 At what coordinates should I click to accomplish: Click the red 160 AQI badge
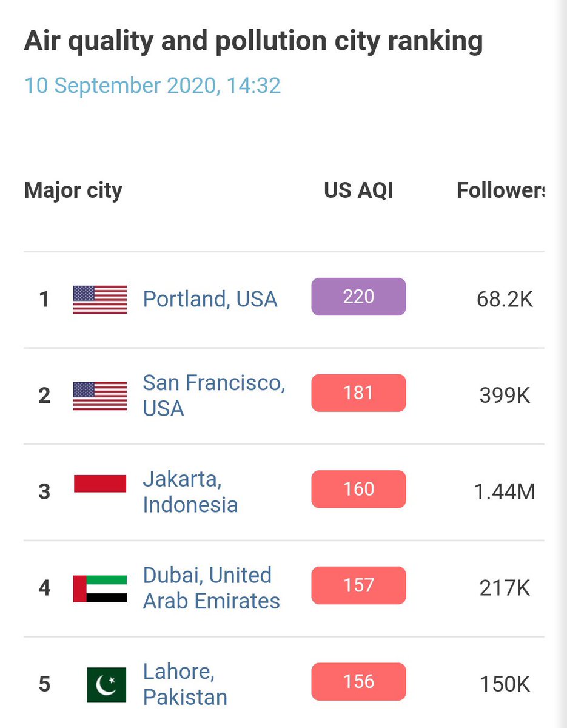click(358, 489)
